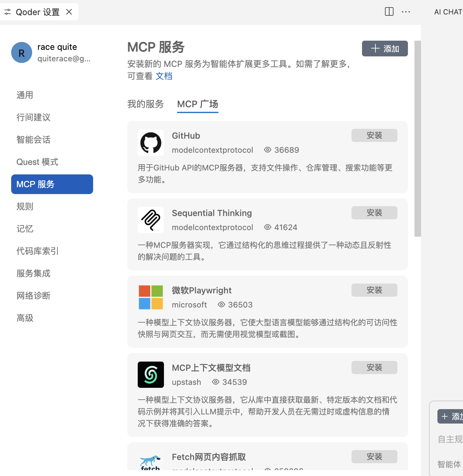463x476 pixels.
Task: Click the vertical scrollbar in MCP list
Action: tap(417, 138)
